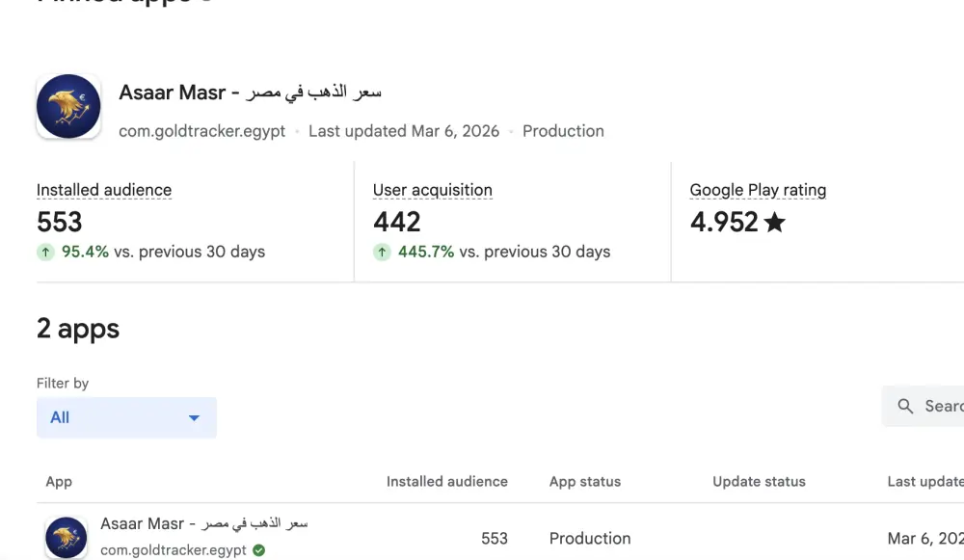Click the green up arrow beside 445.7%
964x560 pixels.
click(x=382, y=252)
